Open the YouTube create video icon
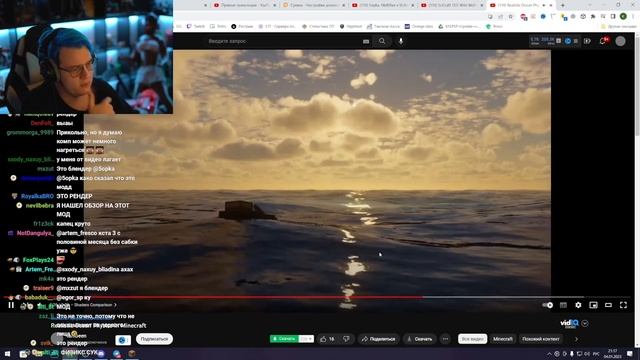This screenshot has width=640, height=360. (587, 41)
